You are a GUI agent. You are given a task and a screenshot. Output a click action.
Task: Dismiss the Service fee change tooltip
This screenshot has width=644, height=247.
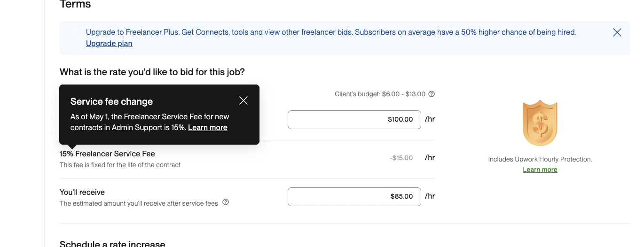(243, 100)
